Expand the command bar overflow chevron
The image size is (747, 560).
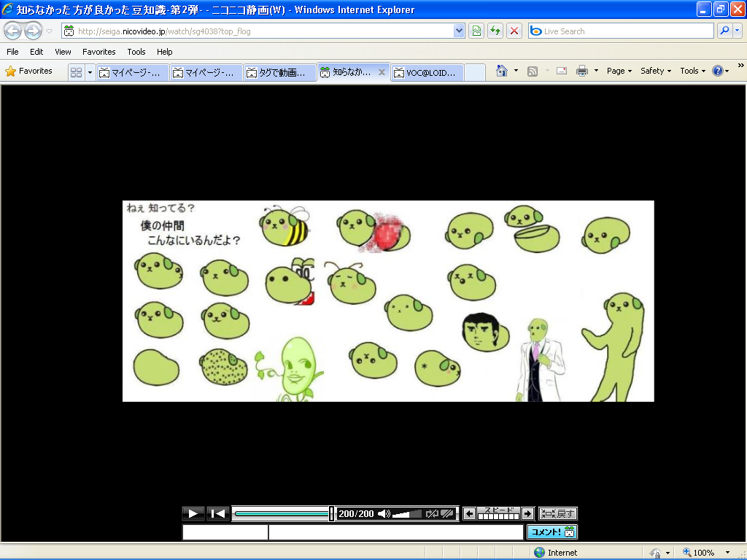click(741, 66)
